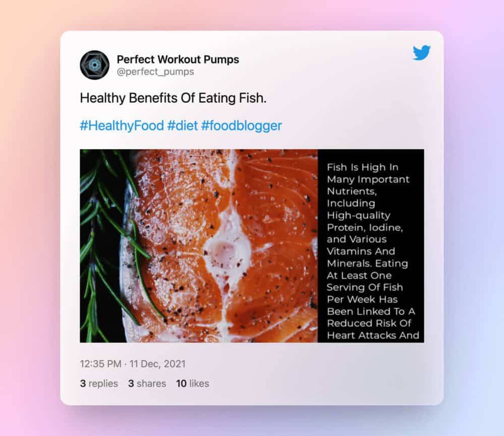Viewport: 504px width, 436px height.
Task: Open the @perfect_pumps handle link
Action: (x=155, y=71)
